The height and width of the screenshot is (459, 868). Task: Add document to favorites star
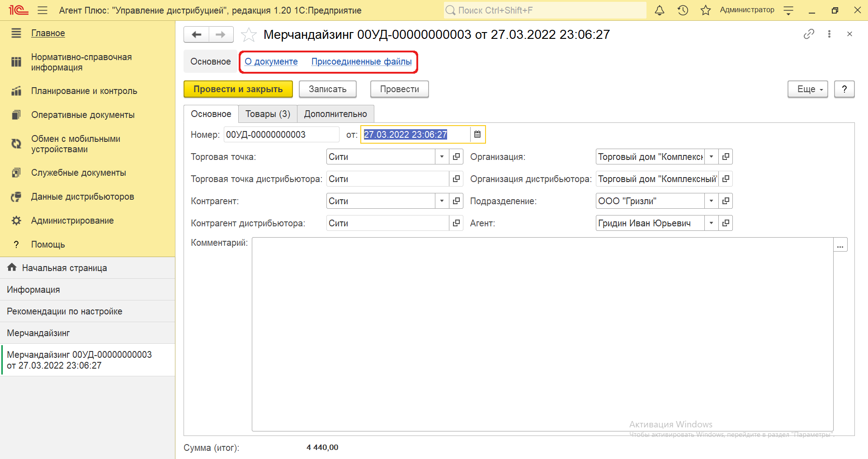(x=249, y=35)
